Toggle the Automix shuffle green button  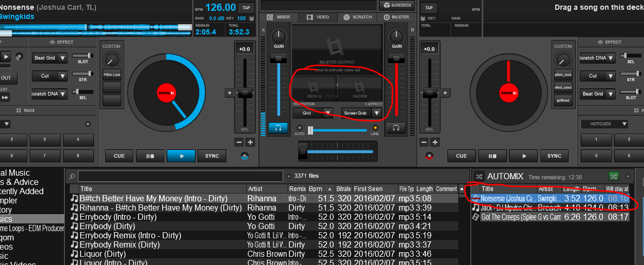coord(613,176)
